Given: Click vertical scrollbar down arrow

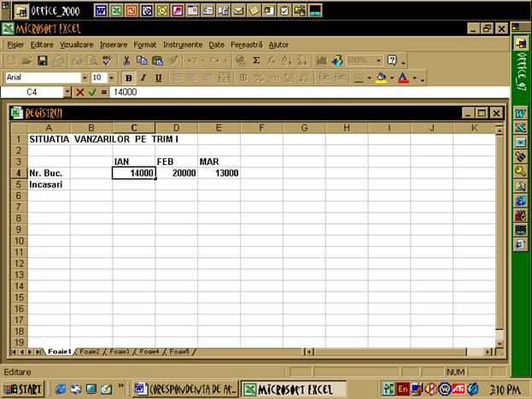Looking at the screenshot, I should [x=499, y=343].
